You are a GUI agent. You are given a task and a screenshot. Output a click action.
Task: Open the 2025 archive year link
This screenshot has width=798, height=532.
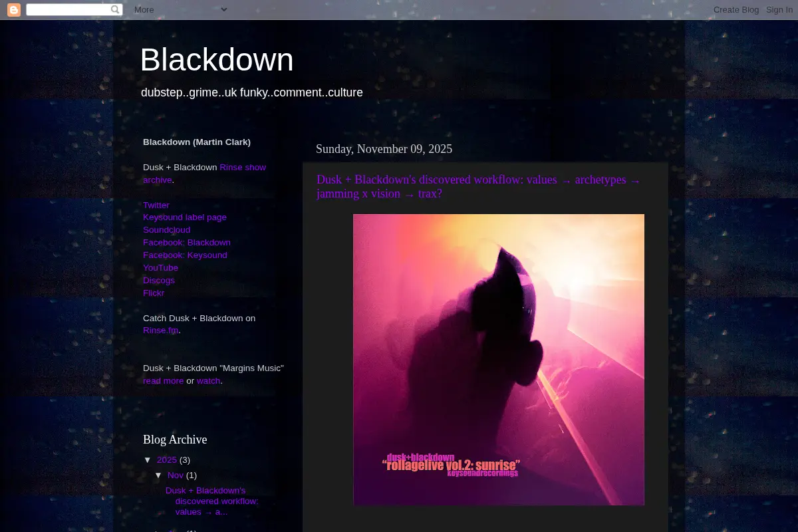167,460
